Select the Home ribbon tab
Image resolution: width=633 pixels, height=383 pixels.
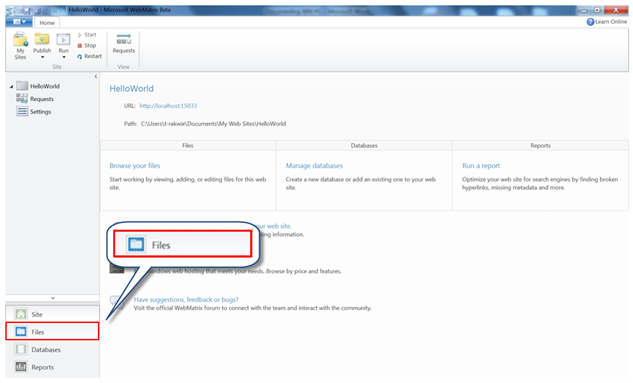click(x=47, y=23)
